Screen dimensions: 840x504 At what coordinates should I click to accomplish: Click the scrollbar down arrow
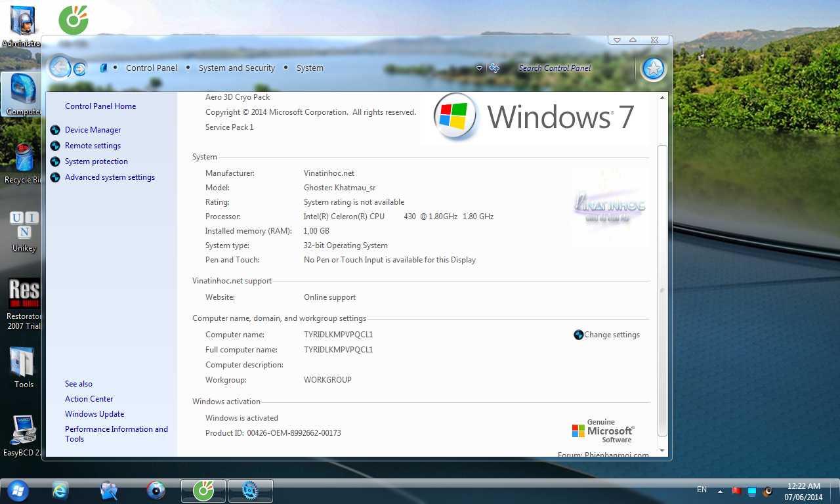point(662,451)
